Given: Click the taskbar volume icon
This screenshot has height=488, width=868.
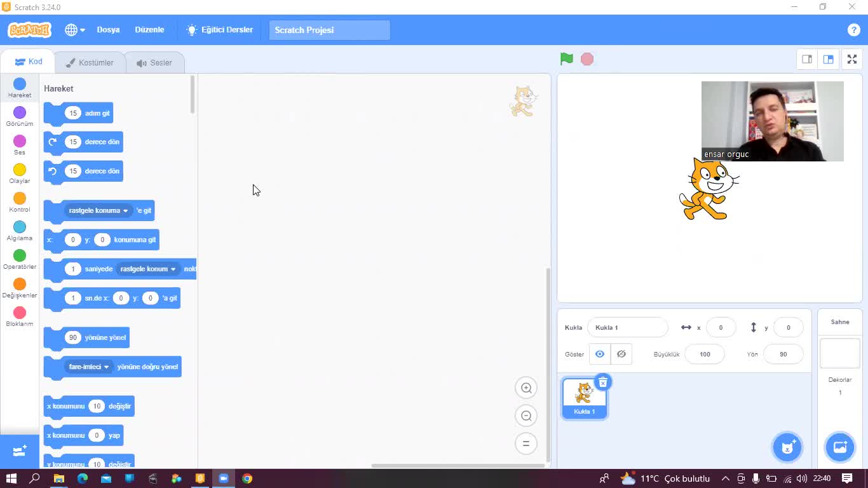Looking at the screenshot, I should tap(802, 478).
